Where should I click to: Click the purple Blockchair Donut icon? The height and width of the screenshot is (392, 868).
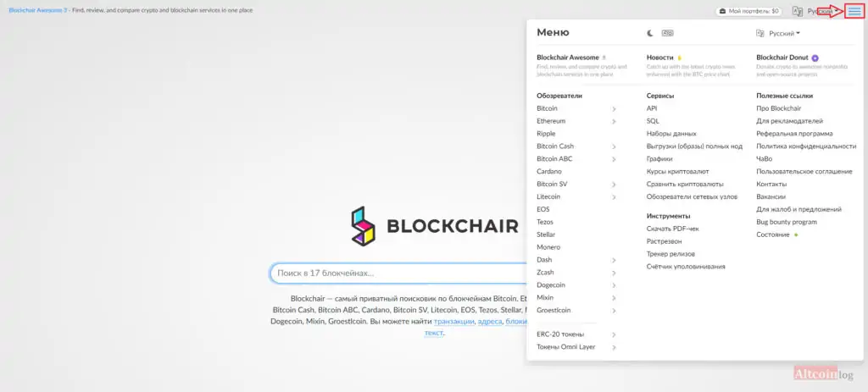[x=815, y=58]
